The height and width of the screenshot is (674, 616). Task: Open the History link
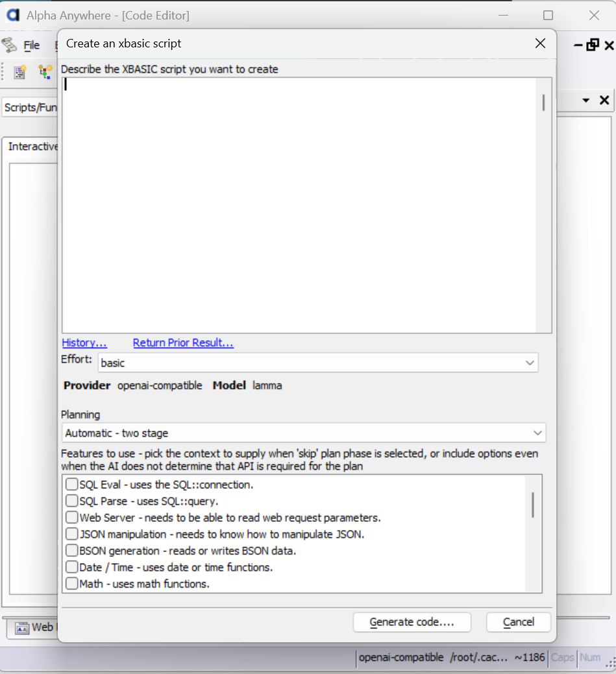point(84,343)
